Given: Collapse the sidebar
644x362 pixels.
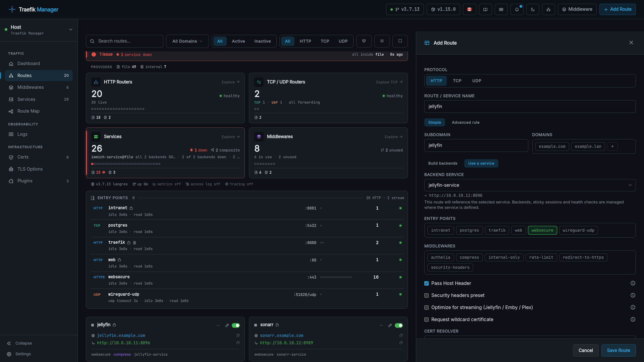Looking at the screenshot, I should (19, 343).
